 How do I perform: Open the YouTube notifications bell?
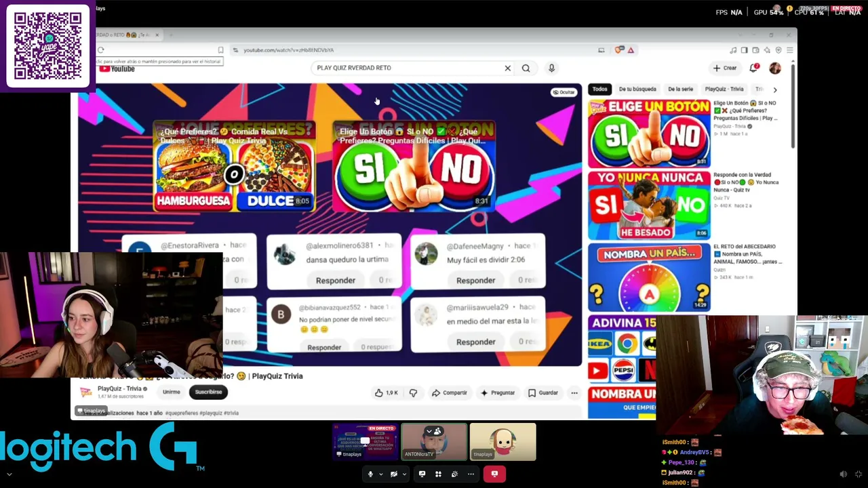pos(754,68)
